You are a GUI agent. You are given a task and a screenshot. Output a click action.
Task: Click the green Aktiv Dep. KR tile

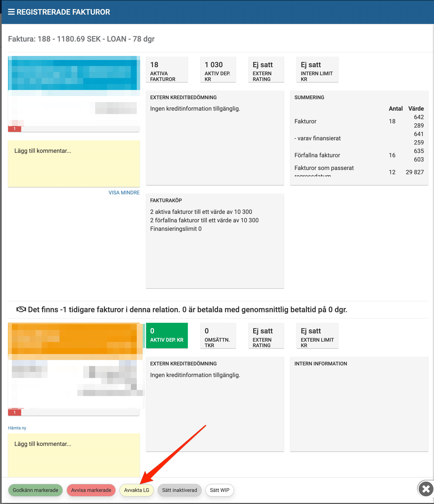[167, 336]
